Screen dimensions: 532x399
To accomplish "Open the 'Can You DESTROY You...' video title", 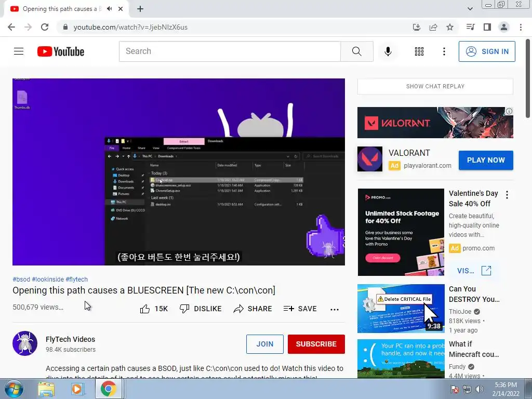I will coord(474,294).
